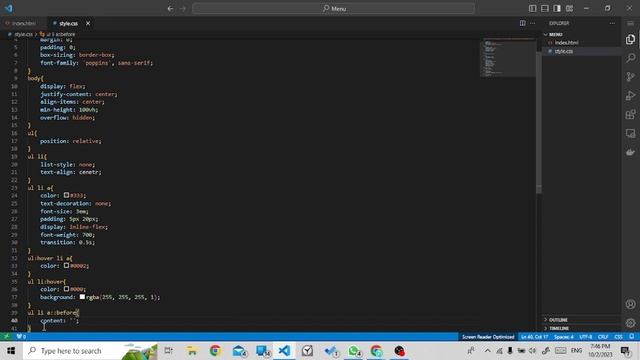Toggle secondary side bar layout button
The width and height of the screenshot is (640, 360).
[557, 9]
